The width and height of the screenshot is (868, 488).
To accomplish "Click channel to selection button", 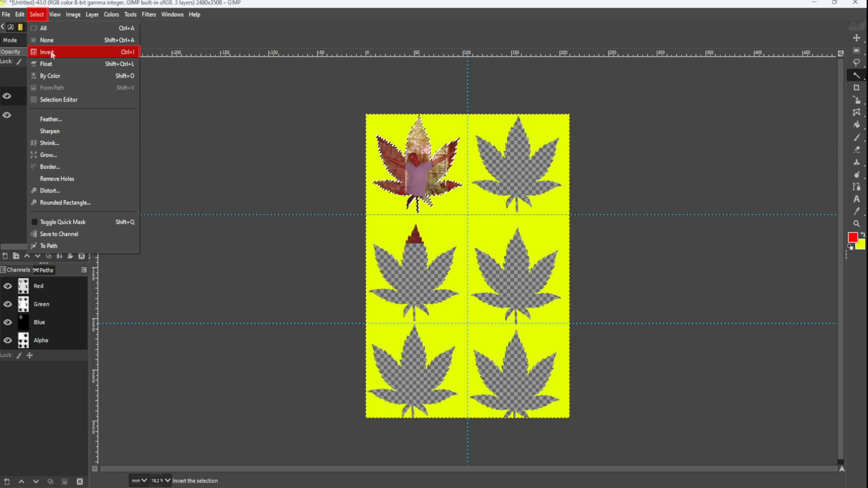I will pos(65,481).
